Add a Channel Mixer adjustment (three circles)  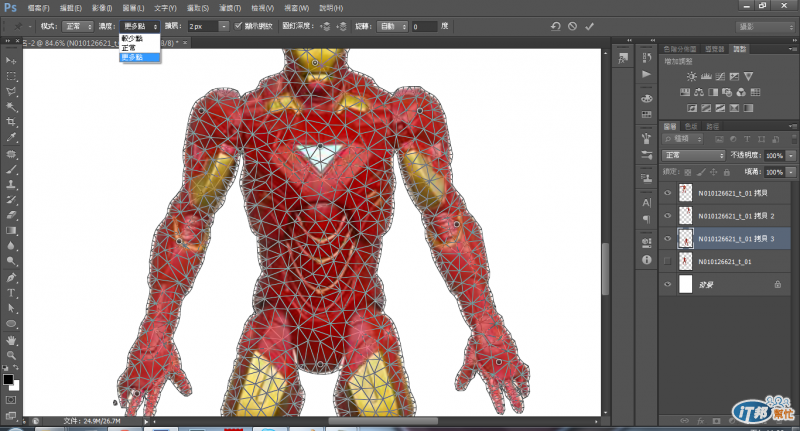coord(741,92)
